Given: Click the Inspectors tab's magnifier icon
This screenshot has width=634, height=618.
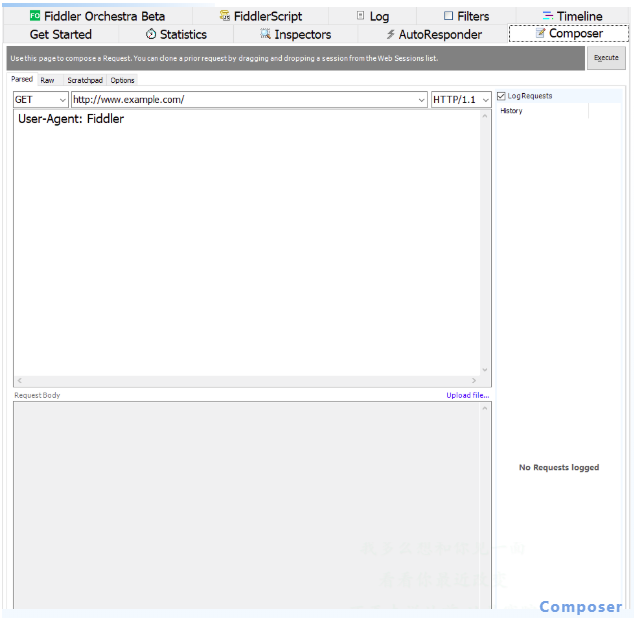Looking at the screenshot, I should pos(265,34).
